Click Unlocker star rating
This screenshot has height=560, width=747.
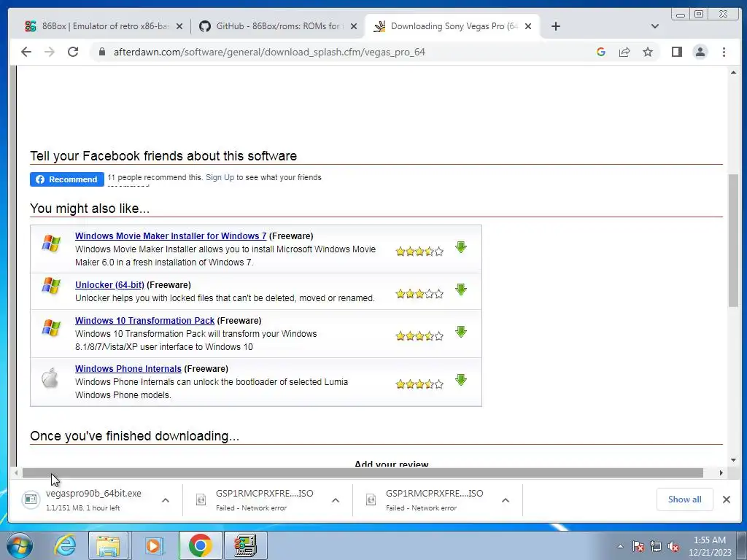[419, 294]
